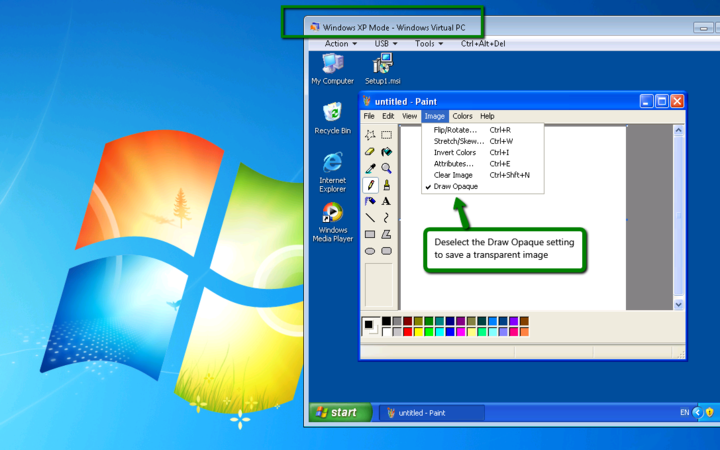Select the Pick Color eyedropper tool
The image size is (720, 450).
tap(370, 168)
